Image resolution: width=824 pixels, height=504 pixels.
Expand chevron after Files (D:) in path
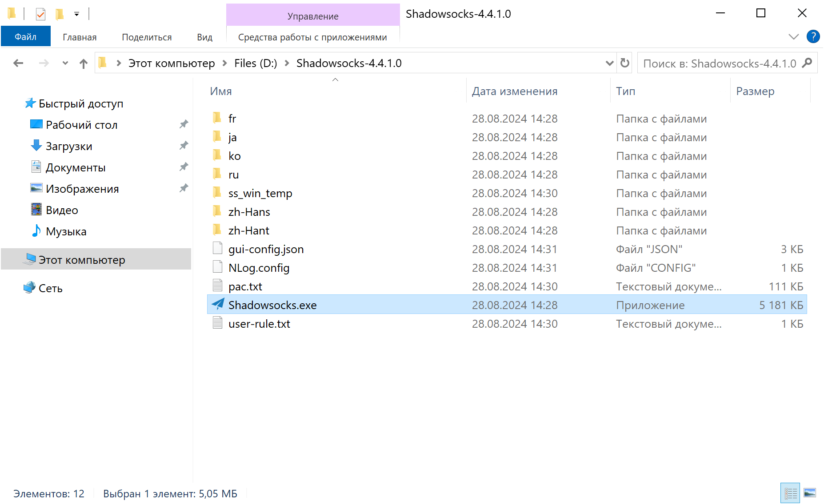pos(287,63)
